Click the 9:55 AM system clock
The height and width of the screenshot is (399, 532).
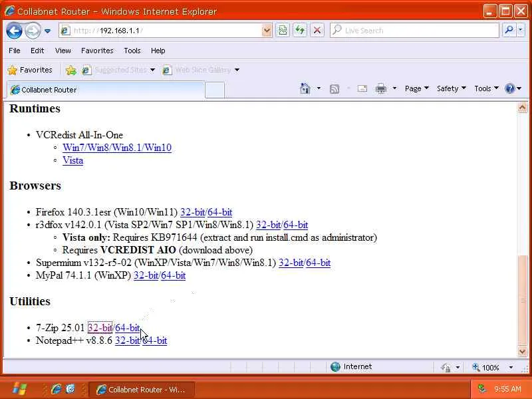[x=507, y=389]
